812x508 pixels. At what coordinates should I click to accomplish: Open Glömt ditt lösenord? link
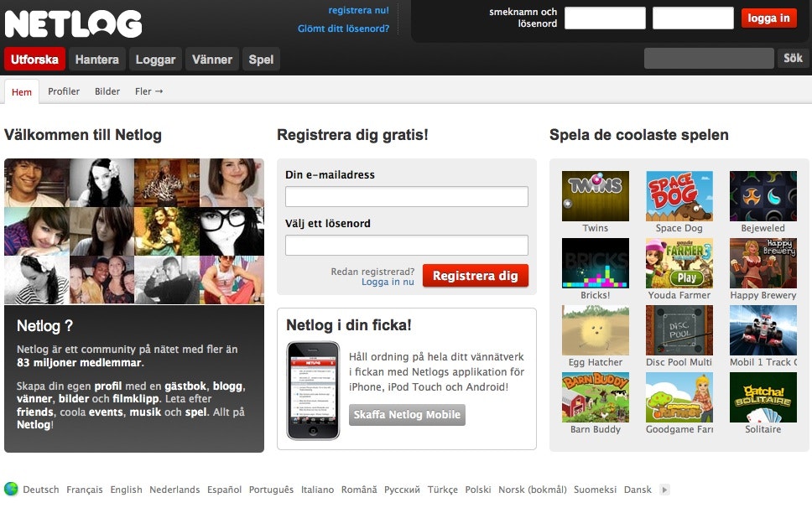tap(343, 29)
